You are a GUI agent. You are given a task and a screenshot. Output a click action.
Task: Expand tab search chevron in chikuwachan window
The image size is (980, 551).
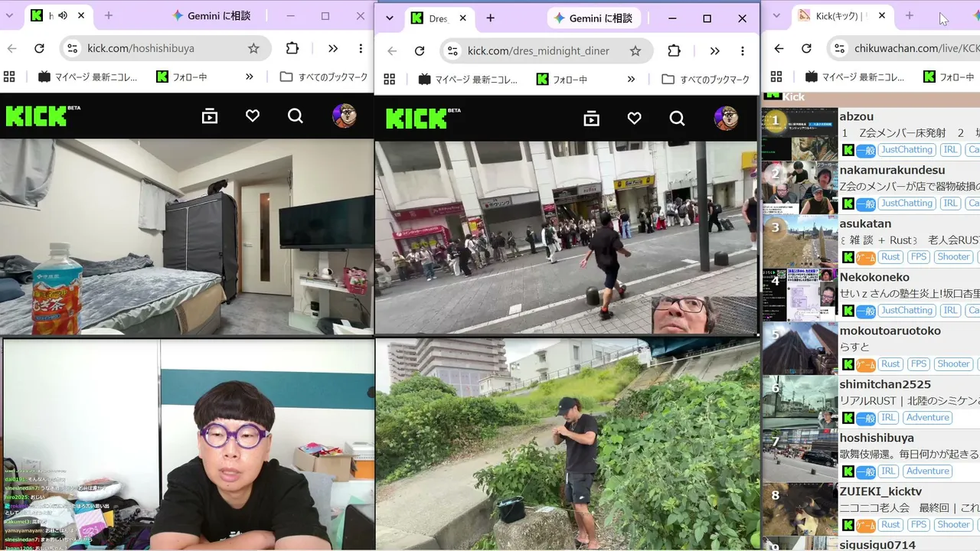[x=776, y=15]
